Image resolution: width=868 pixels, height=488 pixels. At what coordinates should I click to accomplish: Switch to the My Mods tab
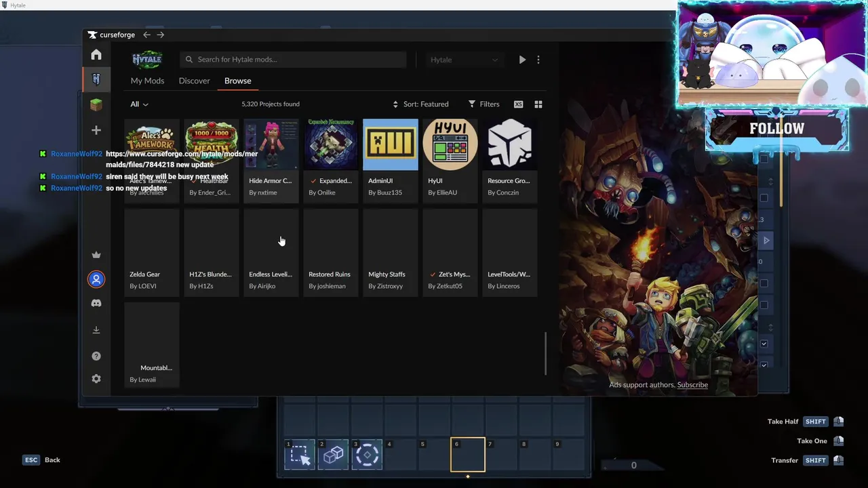click(x=148, y=81)
